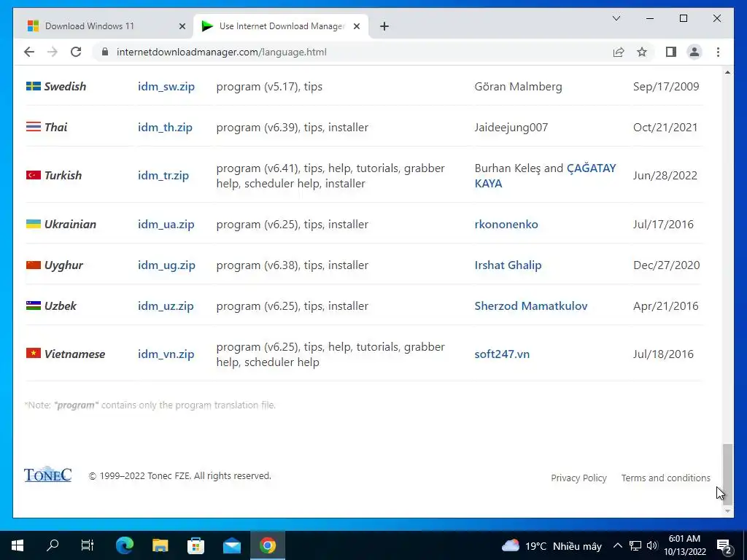Open a new tab with the plus button
747x560 pixels.
[384, 26]
